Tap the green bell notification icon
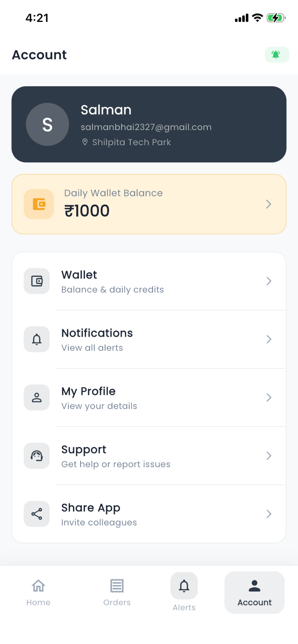 [277, 54]
